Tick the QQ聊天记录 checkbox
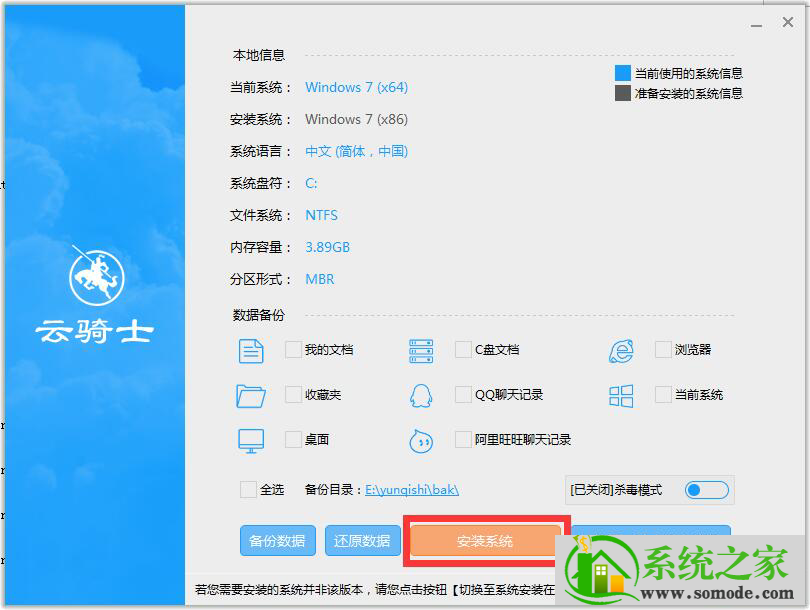This screenshot has width=810, height=610. pyautogui.click(x=463, y=395)
